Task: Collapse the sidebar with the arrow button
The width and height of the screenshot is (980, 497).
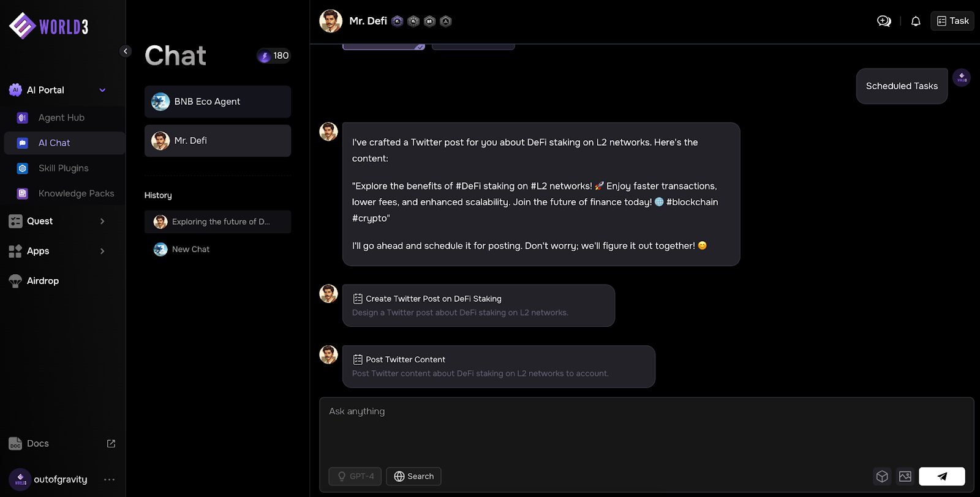Action: [x=126, y=51]
